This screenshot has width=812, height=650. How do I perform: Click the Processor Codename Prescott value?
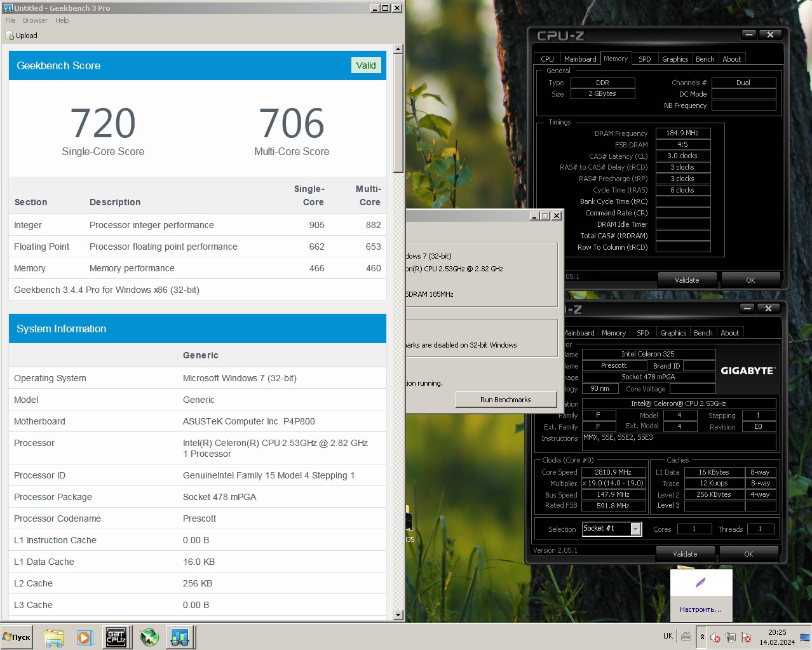(200, 518)
